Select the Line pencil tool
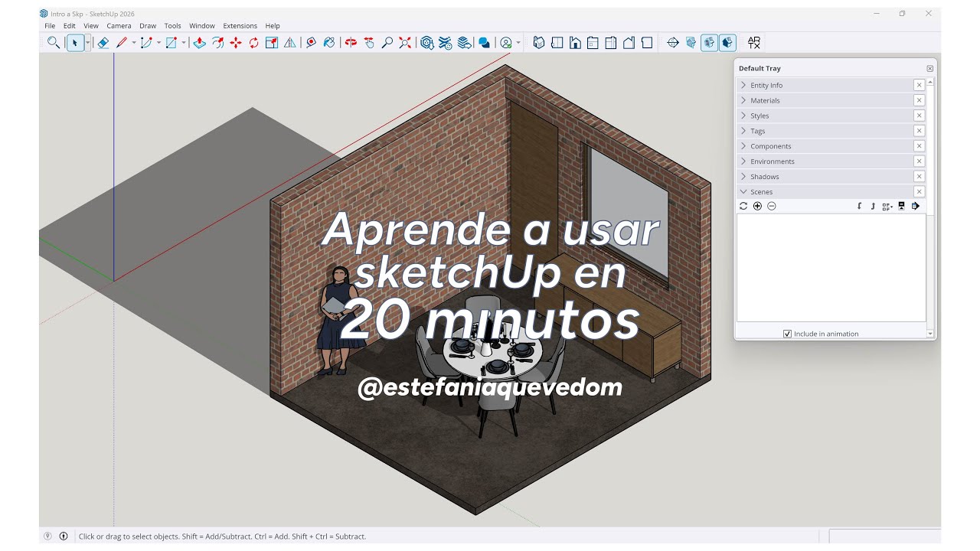 (122, 43)
